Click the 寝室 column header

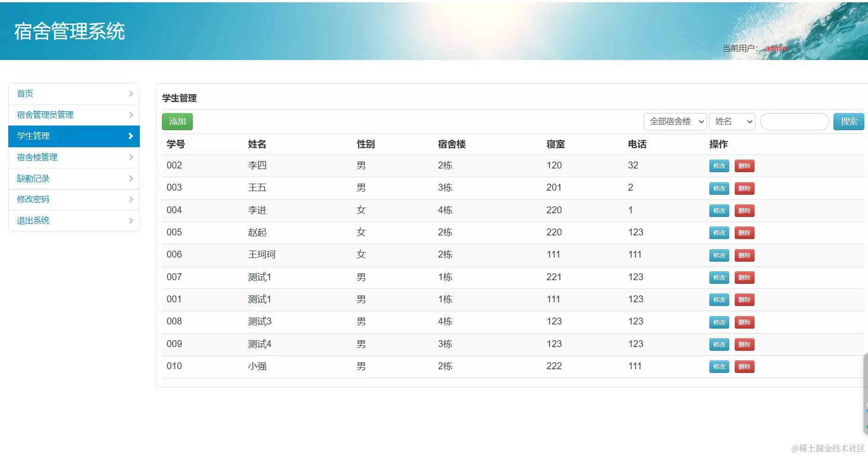click(556, 144)
